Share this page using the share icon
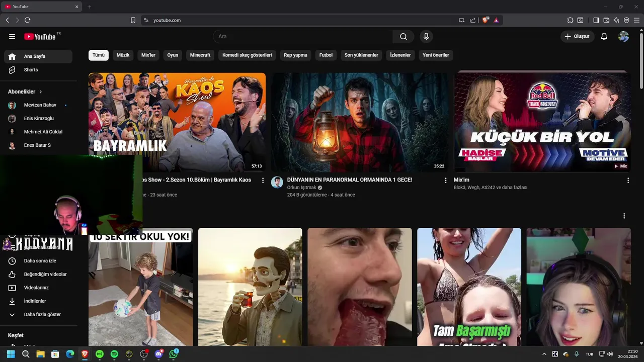The width and height of the screenshot is (644, 362). (473, 20)
